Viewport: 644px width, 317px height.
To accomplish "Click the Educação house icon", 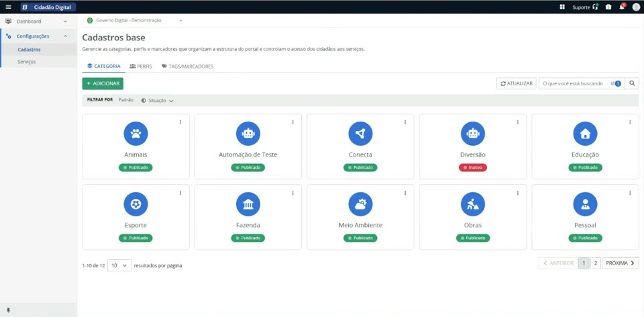I will pyautogui.click(x=585, y=134).
